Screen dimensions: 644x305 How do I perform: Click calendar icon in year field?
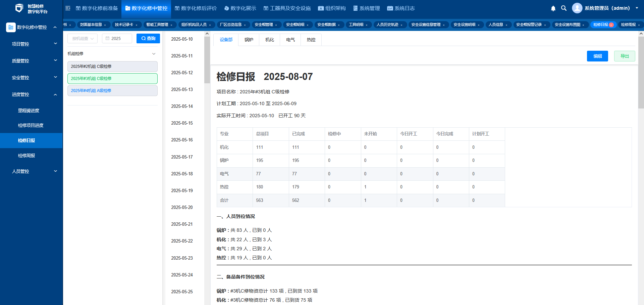pos(108,39)
